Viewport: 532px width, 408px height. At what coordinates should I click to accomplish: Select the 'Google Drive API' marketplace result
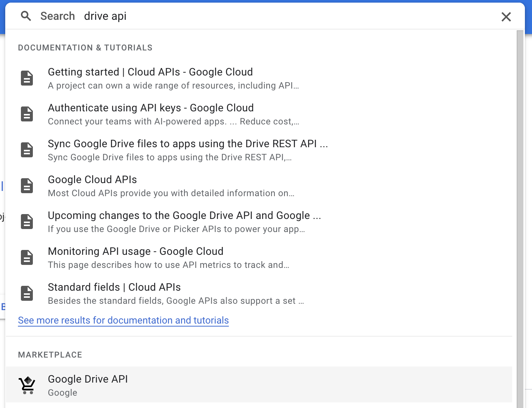259,384
